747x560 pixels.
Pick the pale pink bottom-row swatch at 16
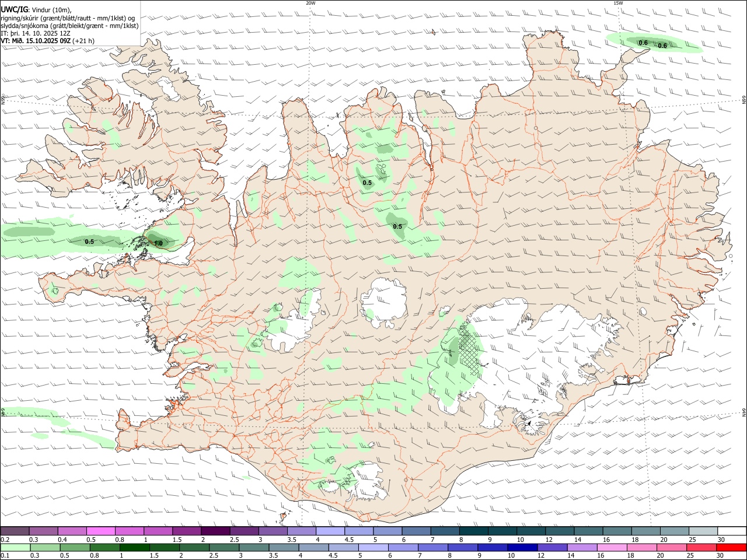[612, 548]
